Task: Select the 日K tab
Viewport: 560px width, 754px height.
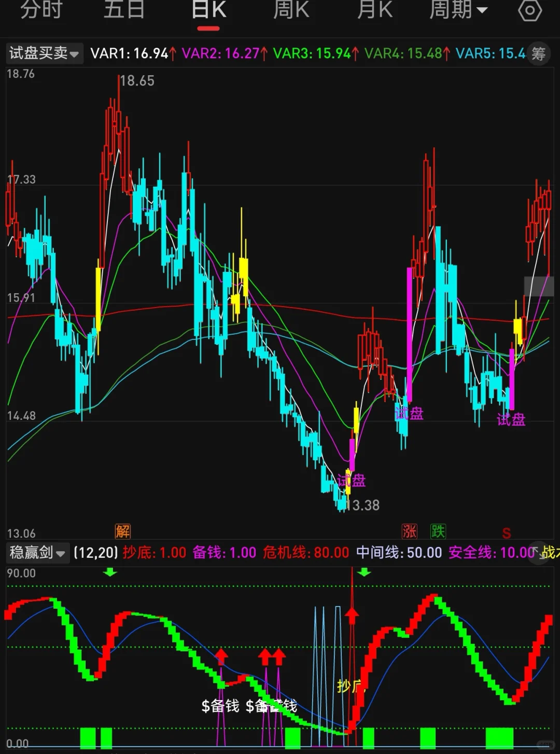Action: pyautogui.click(x=208, y=9)
